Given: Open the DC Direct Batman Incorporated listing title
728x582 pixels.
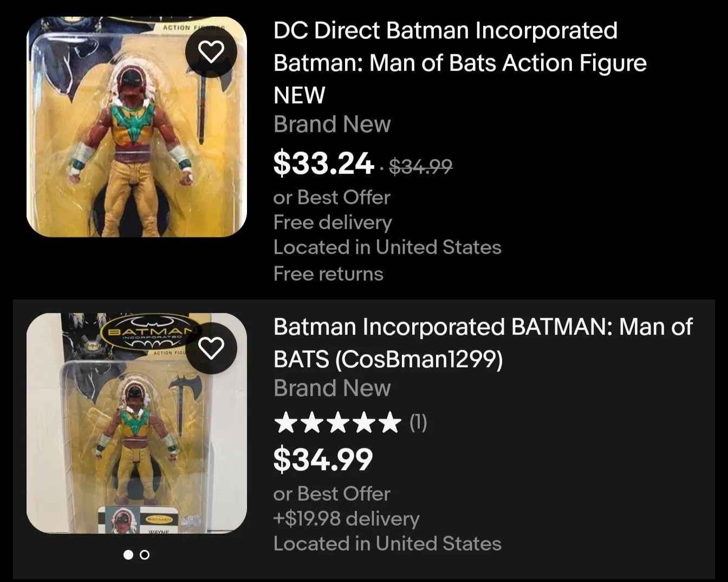Looking at the screenshot, I should click(x=460, y=63).
